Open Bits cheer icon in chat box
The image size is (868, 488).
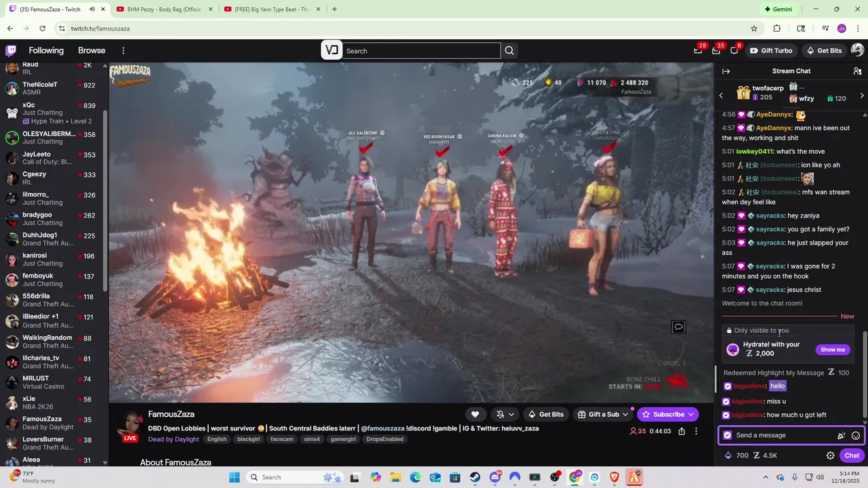click(x=842, y=436)
